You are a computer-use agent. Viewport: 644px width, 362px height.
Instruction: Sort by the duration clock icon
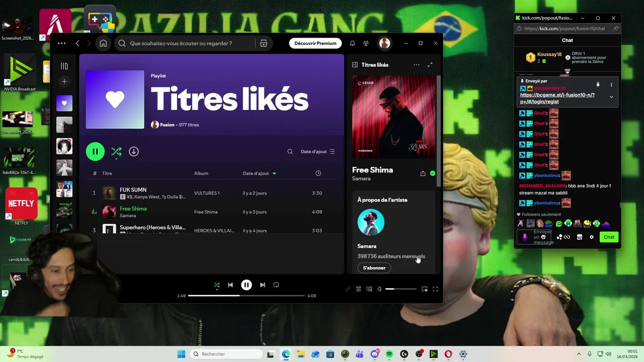[x=318, y=173]
